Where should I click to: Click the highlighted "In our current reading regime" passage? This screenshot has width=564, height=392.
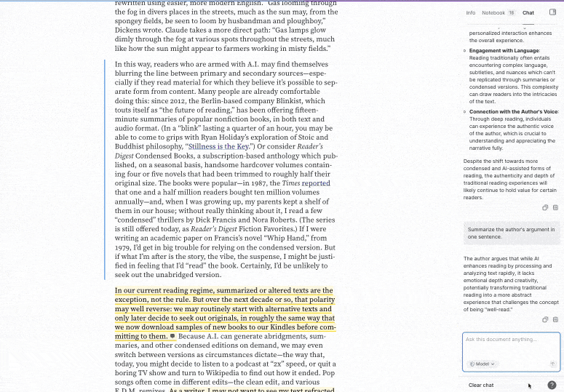coord(225,313)
